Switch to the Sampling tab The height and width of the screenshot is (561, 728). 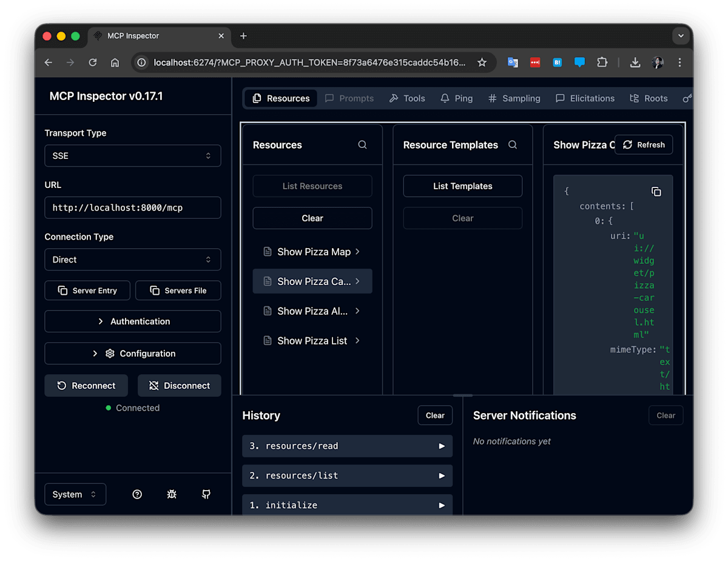(x=514, y=98)
